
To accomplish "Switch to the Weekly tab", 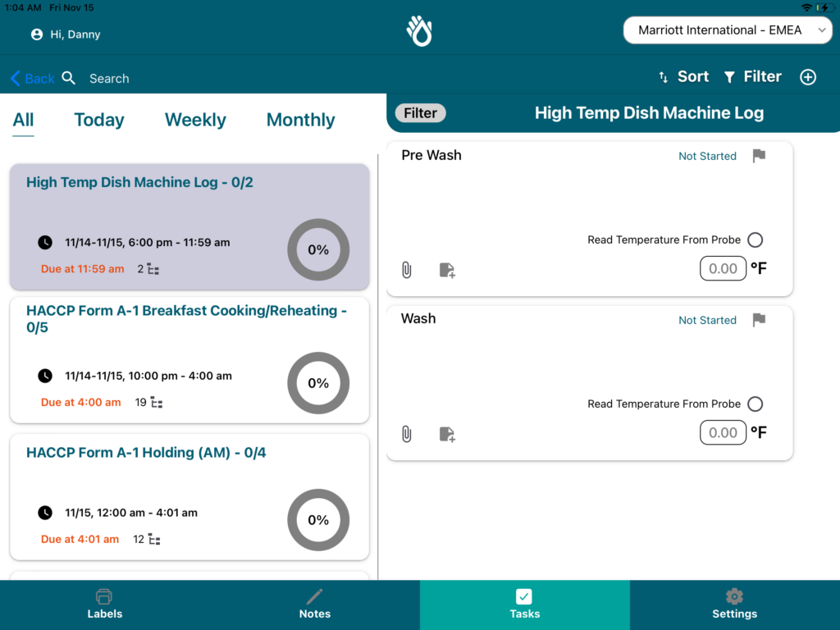I will pyautogui.click(x=195, y=120).
